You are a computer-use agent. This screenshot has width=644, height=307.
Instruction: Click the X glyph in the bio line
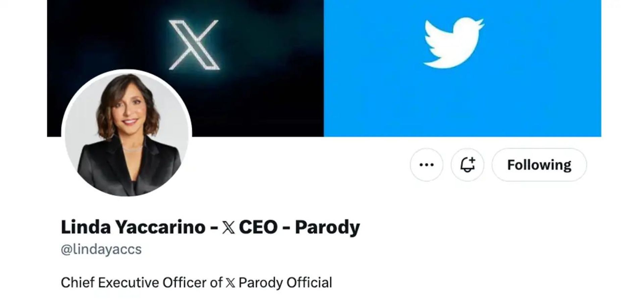[230, 283]
